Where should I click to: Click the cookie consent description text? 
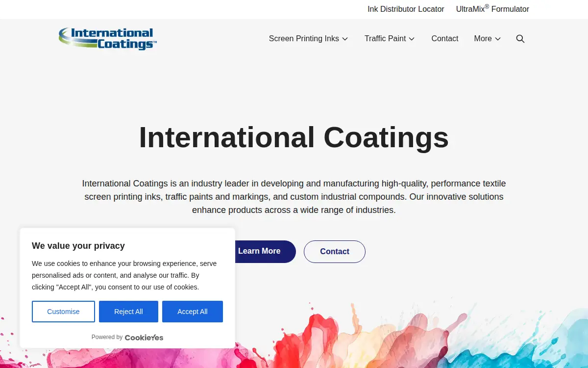pyautogui.click(x=124, y=275)
